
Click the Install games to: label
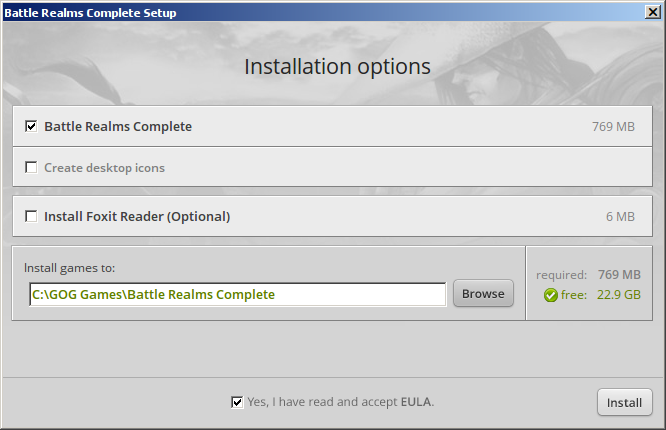[x=70, y=268]
